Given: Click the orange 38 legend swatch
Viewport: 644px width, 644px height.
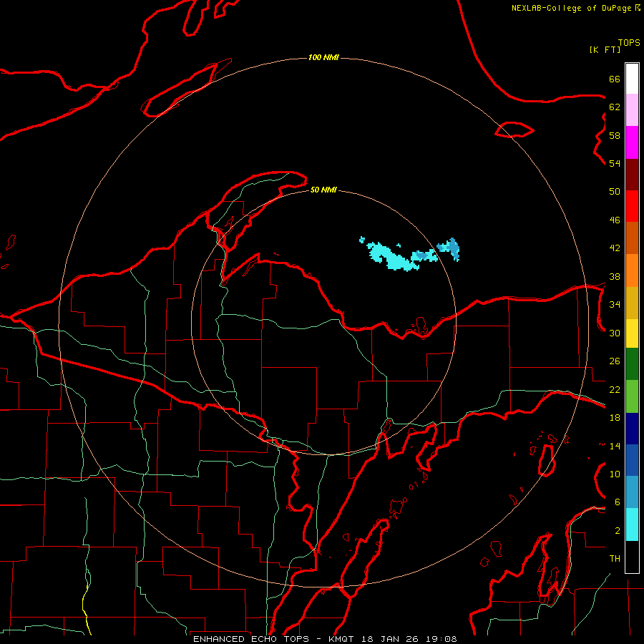Looking at the screenshot, I should tap(632, 270).
